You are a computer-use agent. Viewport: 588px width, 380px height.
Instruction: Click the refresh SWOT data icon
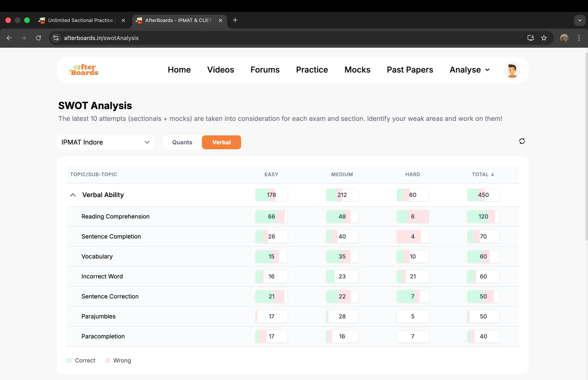[x=522, y=141]
